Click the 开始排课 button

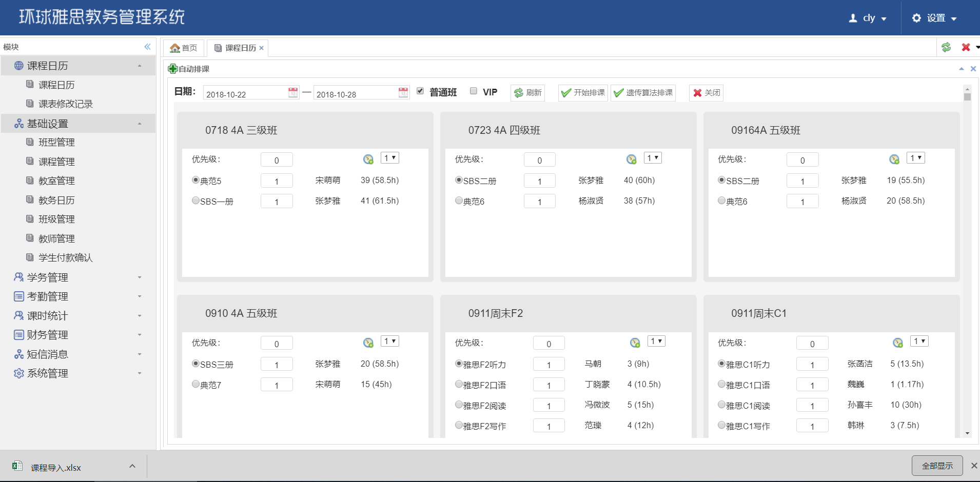[x=583, y=93]
